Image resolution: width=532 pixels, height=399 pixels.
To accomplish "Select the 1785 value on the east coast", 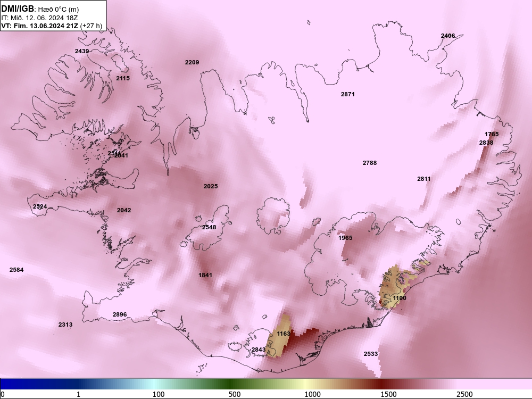I will tap(492, 134).
